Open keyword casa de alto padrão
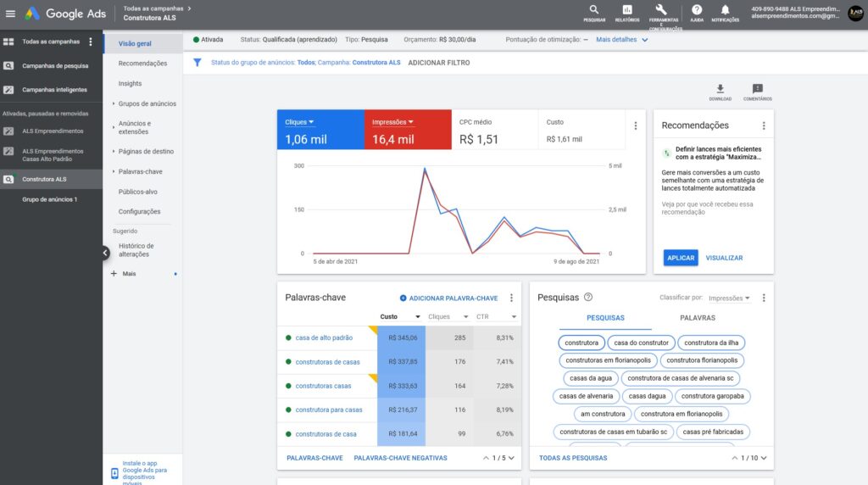 [324, 337]
